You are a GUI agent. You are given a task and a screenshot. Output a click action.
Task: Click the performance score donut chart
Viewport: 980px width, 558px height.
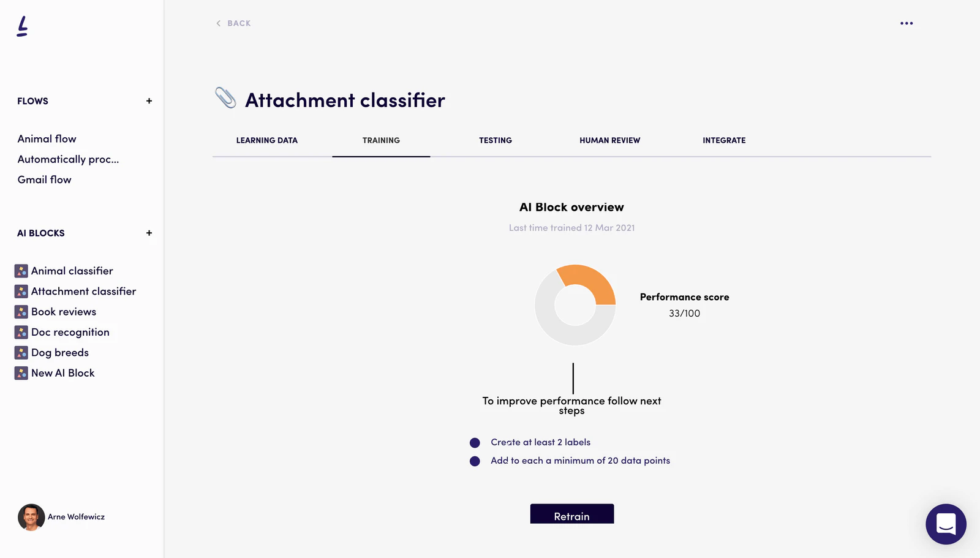click(x=575, y=304)
